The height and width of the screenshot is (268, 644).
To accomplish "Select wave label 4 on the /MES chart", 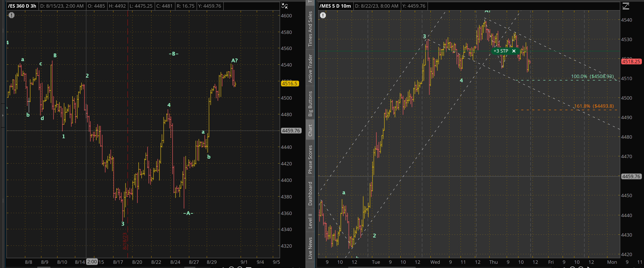I will pos(461,81).
